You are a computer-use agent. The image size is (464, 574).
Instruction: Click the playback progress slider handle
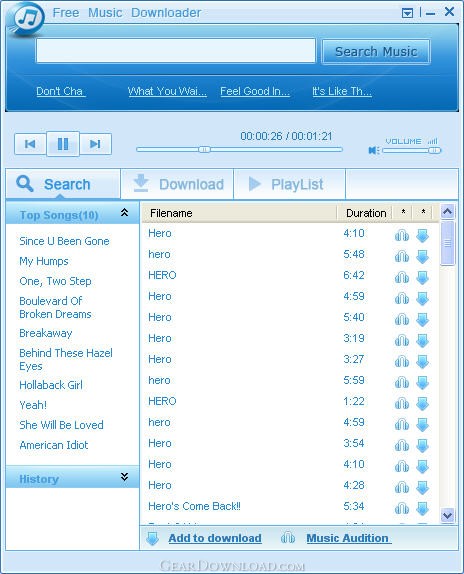pos(204,149)
